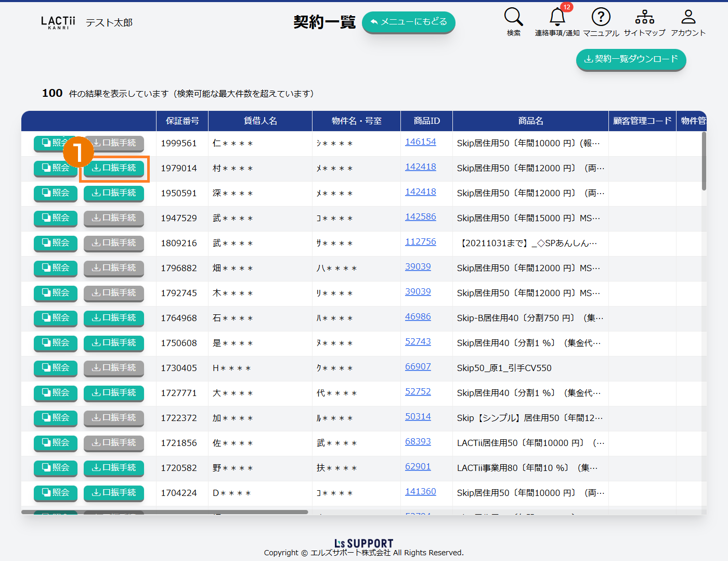728x561 pixels.
Task: Return to menu via メニューにもどる button
Action: (x=408, y=22)
